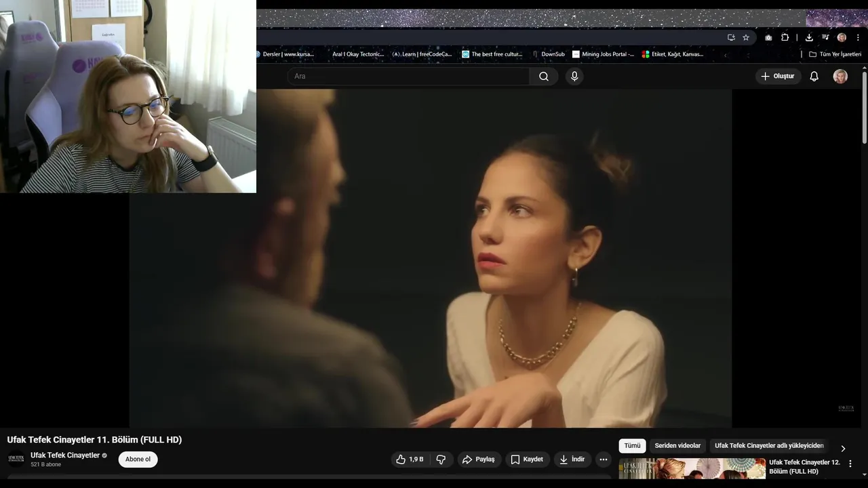The image size is (868, 488).
Task: Click the Abone ol subscribe button
Action: pyautogui.click(x=138, y=460)
